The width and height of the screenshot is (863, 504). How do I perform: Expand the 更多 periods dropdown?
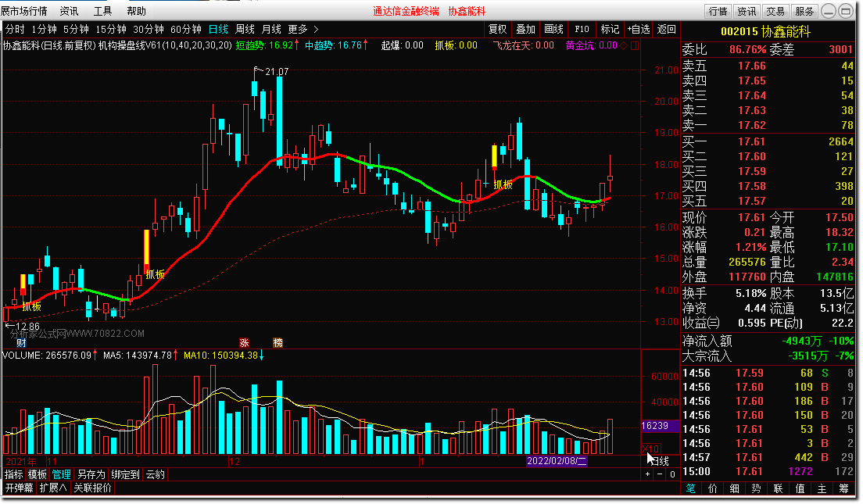[298, 29]
